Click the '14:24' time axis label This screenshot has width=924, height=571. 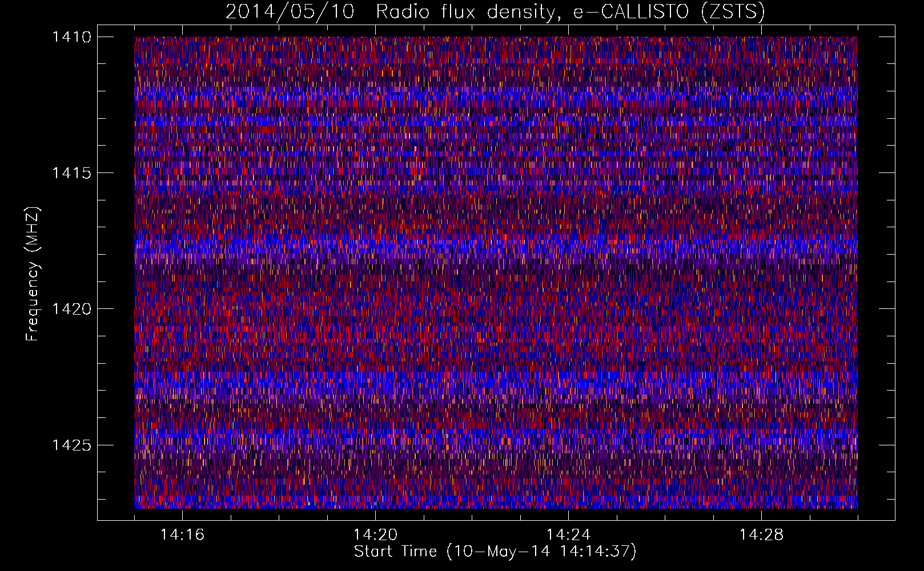point(568,535)
